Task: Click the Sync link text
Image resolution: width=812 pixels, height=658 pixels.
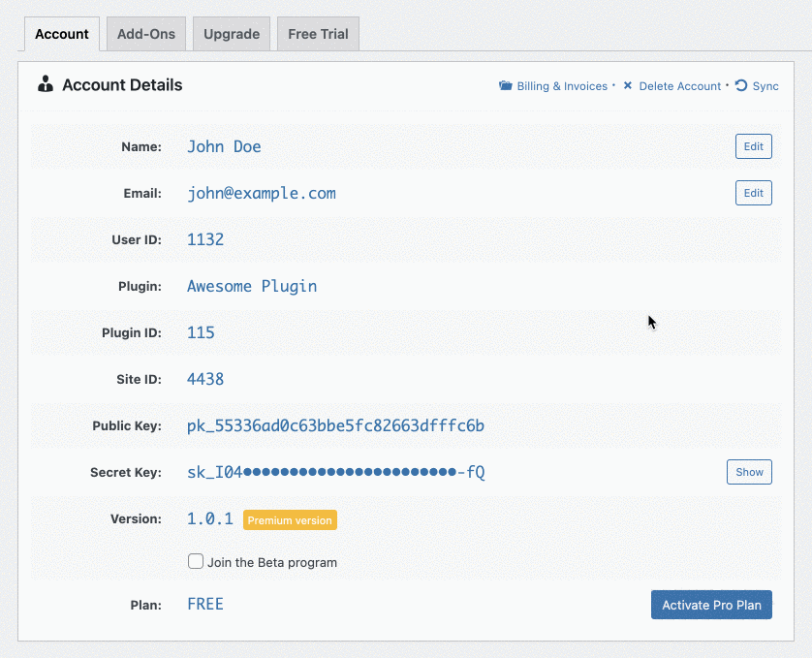Action: pyautogui.click(x=765, y=86)
